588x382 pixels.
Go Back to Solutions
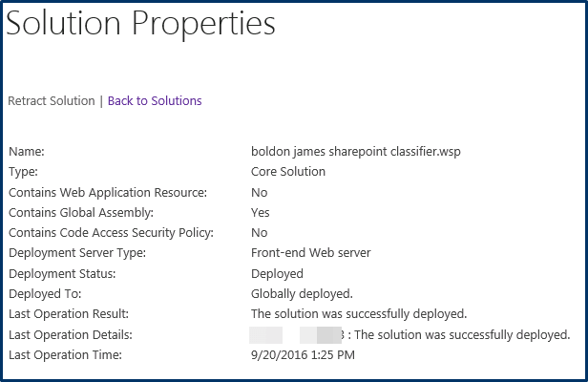(x=155, y=100)
